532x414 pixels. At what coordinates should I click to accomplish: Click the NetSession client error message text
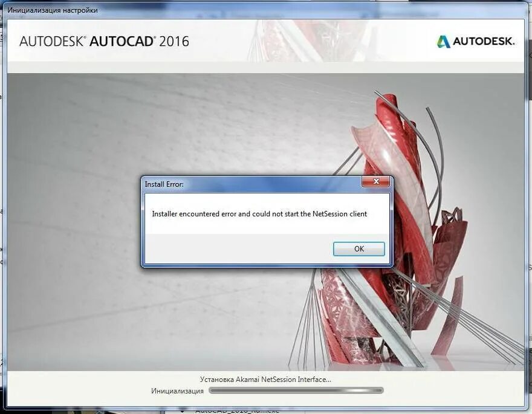coord(259,214)
